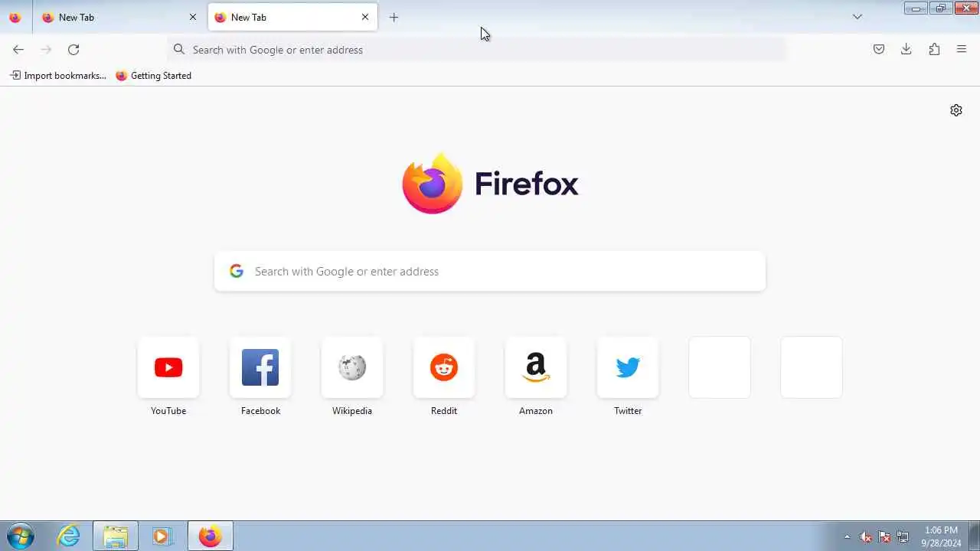This screenshot has height=551, width=980.
Task: Close the second New Tab
Action: coord(365,17)
